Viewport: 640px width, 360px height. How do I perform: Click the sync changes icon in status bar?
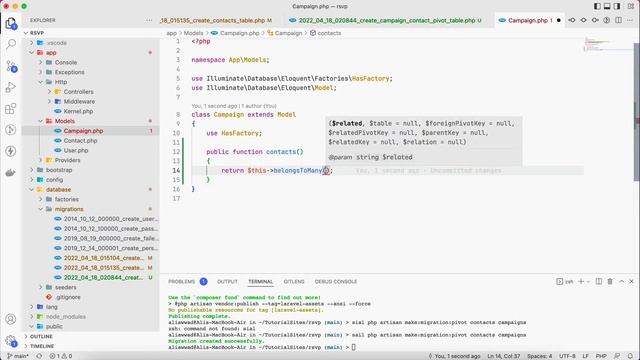tap(39, 356)
